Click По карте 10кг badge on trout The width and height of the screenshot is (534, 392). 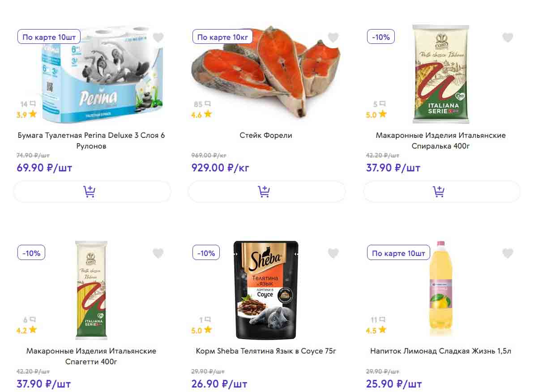pyautogui.click(x=222, y=37)
